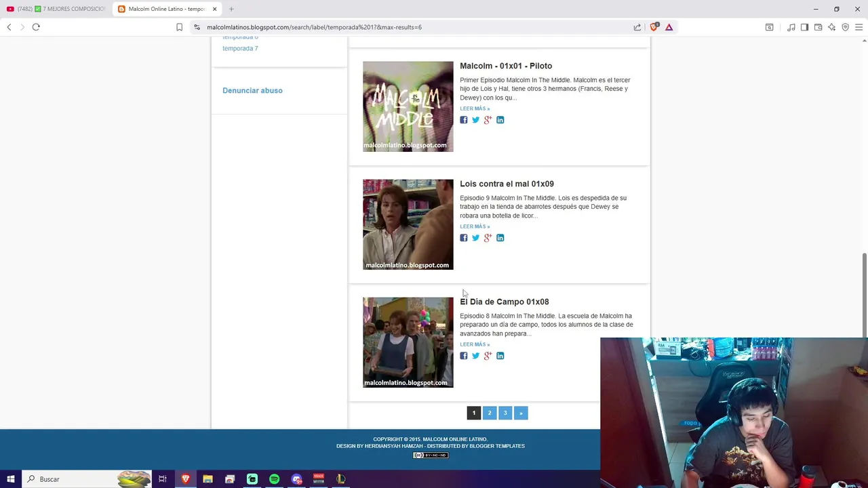Open a new browser tab
Viewport: 868px width, 488px height.
231,9
